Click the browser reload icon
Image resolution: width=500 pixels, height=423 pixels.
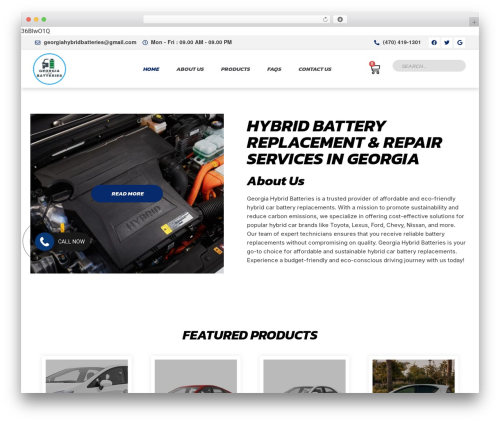point(325,19)
